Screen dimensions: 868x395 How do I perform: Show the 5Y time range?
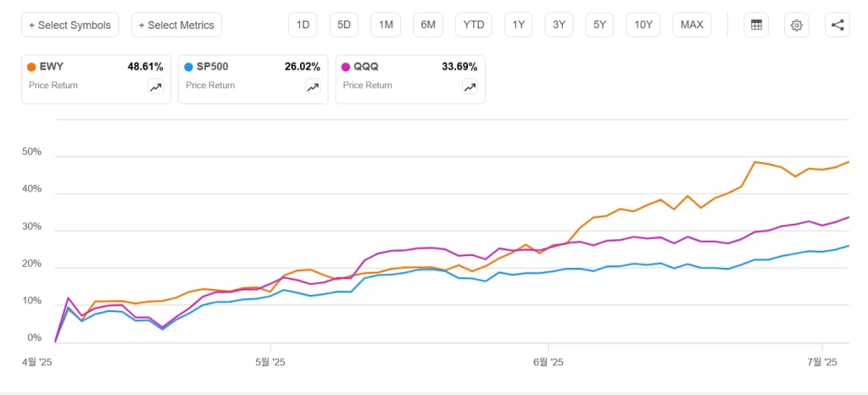coord(599,25)
